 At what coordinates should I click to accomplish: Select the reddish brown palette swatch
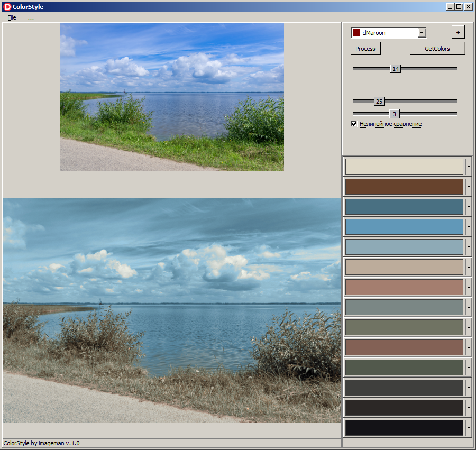click(404, 347)
